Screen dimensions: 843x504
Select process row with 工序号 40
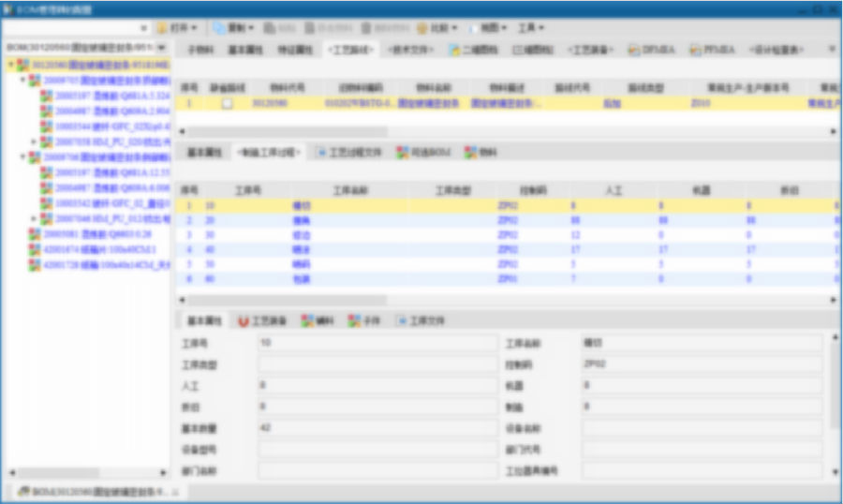pyautogui.click(x=508, y=249)
